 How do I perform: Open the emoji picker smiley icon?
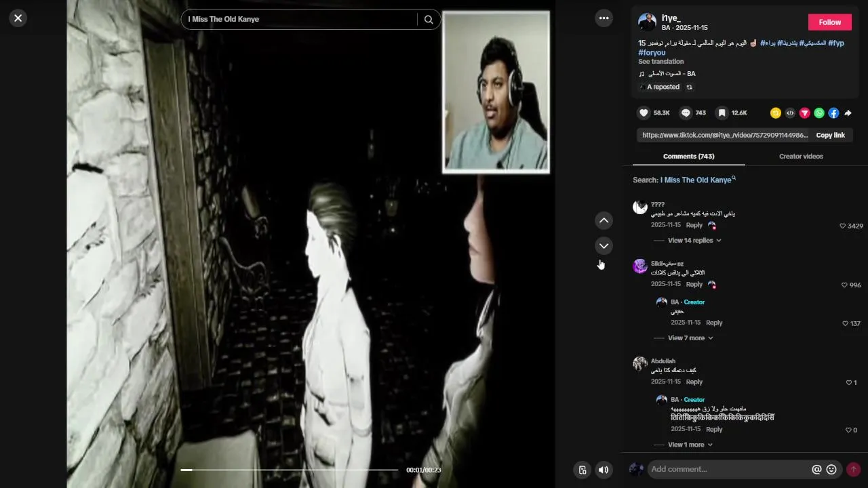click(x=831, y=470)
